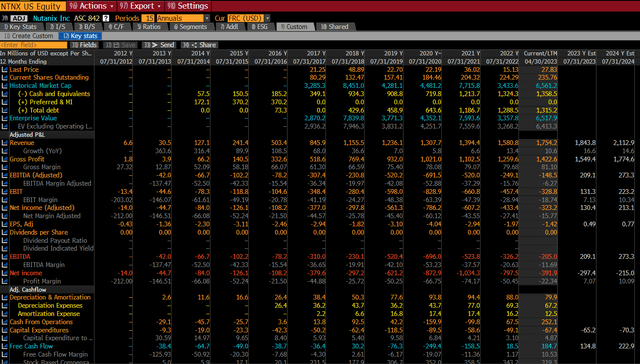Click the enter field input box
The height and width of the screenshot is (364, 640).
pyautogui.click(x=33, y=45)
